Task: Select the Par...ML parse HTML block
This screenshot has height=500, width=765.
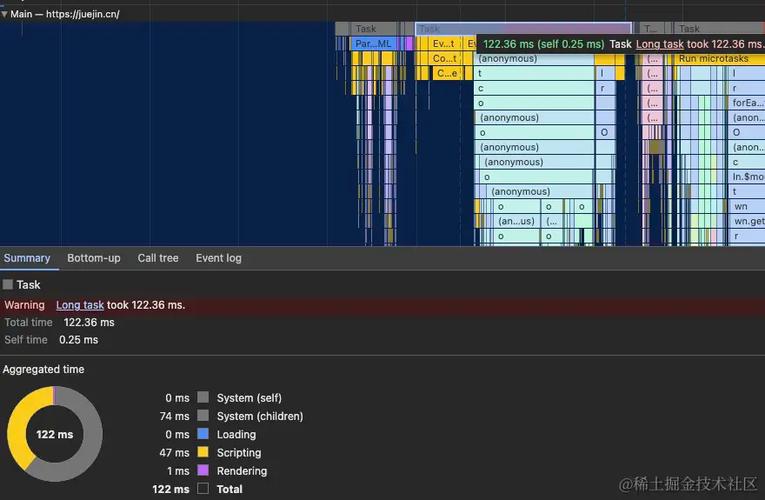Action: pyautogui.click(x=373, y=43)
